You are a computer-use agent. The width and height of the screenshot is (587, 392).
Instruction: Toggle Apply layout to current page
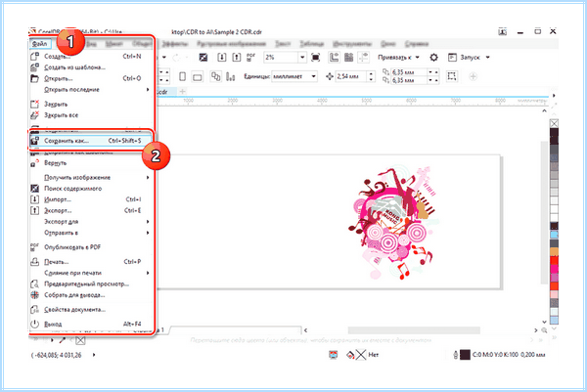coord(231,76)
